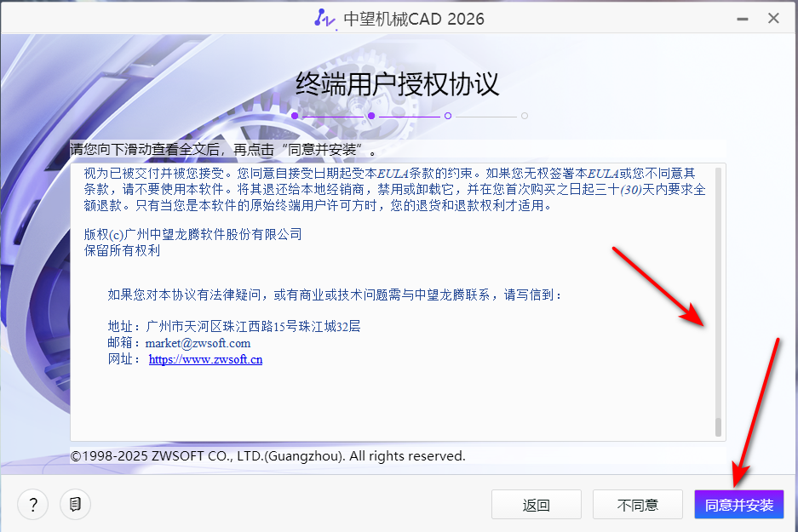The width and height of the screenshot is (798, 532).
Task: Click 同意并安装 to install
Action: pyautogui.click(x=739, y=505)
